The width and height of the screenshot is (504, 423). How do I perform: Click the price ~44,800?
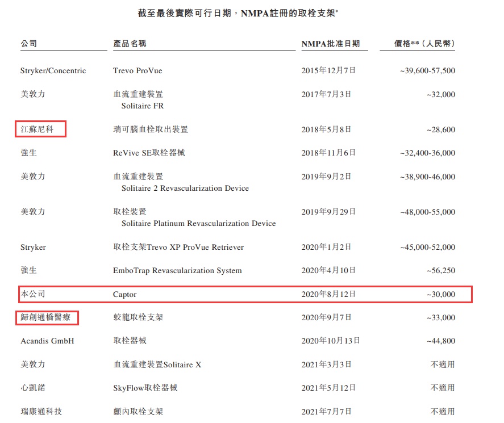(x=441, y=341)
